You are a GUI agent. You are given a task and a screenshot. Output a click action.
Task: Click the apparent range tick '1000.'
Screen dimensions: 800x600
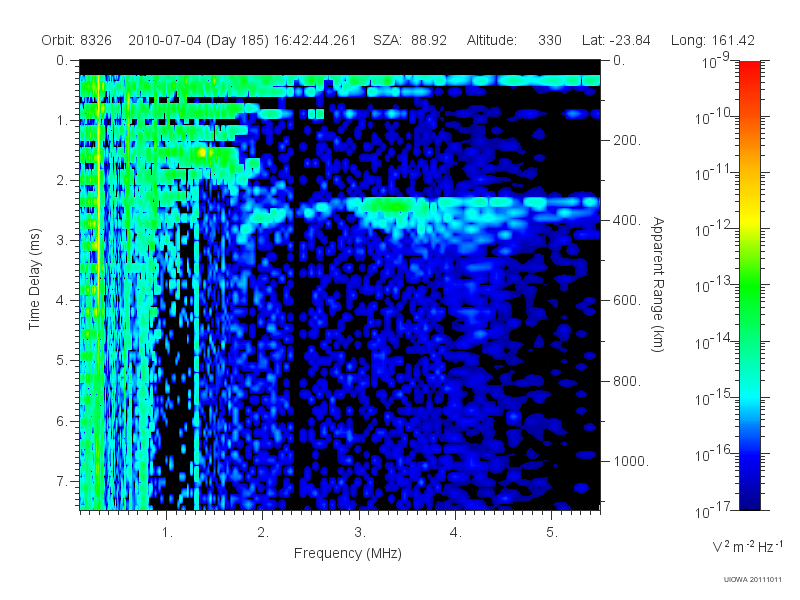click(631, 461)
